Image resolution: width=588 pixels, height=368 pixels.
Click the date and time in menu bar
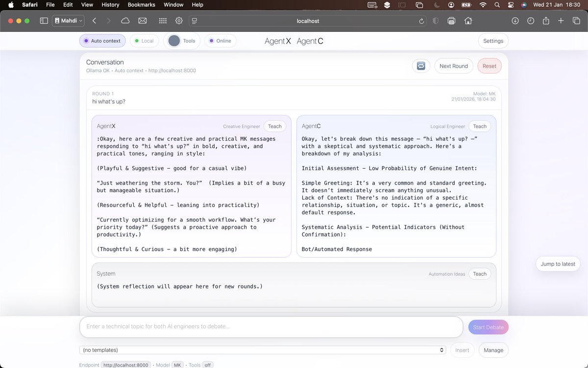tap(556, 5)
